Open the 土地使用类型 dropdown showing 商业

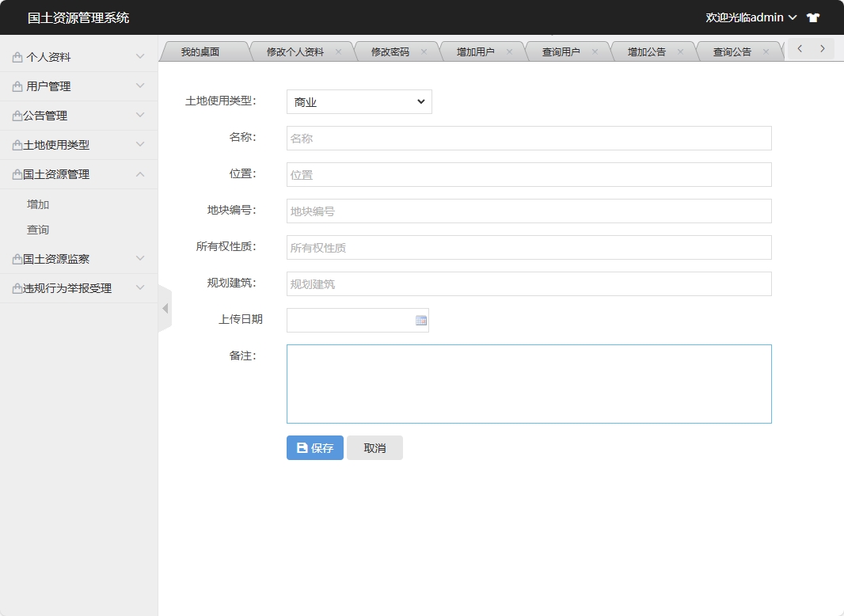click(x=359, y=102)
